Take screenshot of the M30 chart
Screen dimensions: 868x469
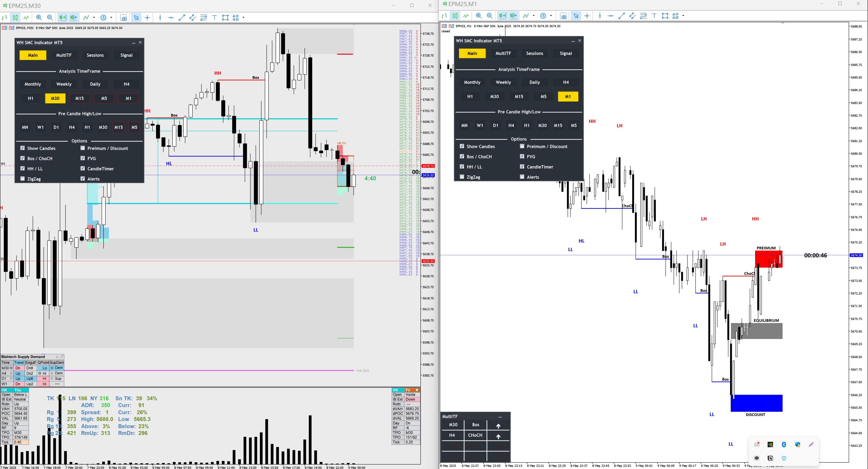(x=124, y=17)
